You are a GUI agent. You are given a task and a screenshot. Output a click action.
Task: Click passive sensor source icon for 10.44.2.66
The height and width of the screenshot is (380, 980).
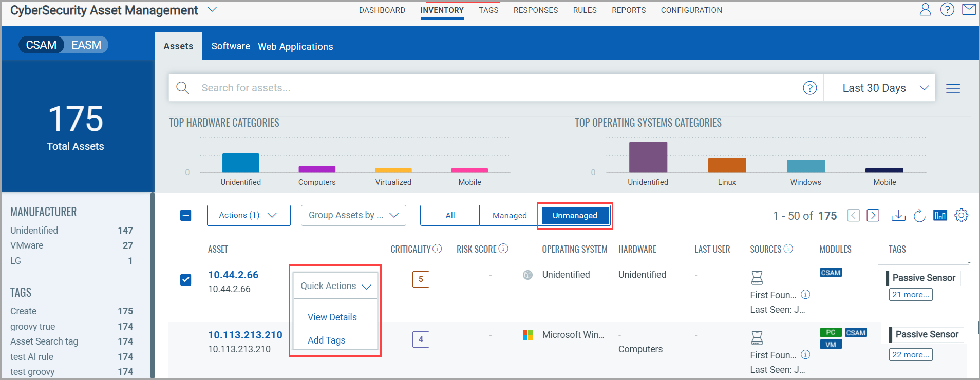757,278
